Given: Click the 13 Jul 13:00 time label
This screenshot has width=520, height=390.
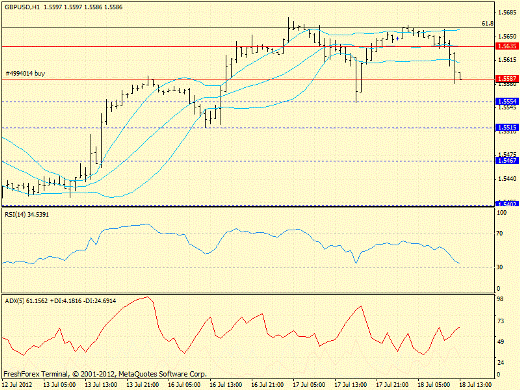Looking at the screenshot, I should (101, 385).
